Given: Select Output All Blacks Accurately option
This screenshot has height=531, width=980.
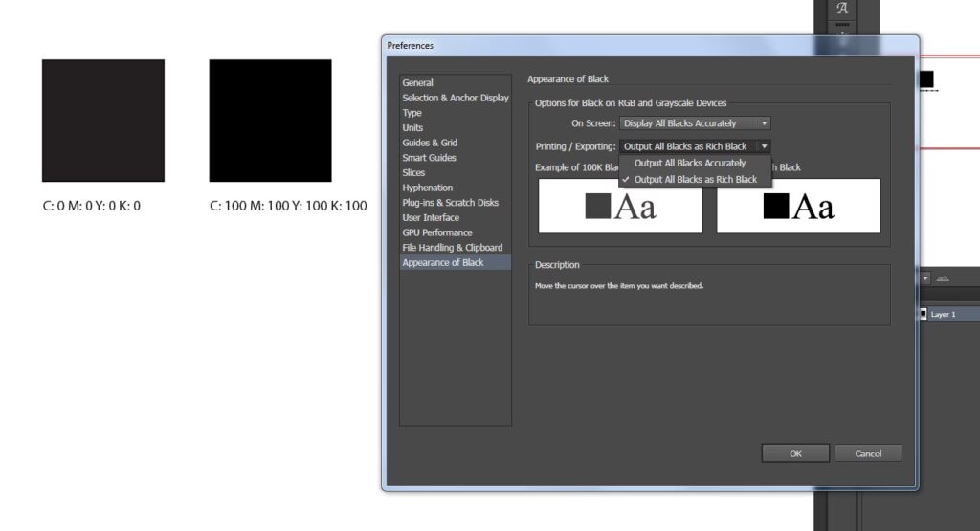Looking at the screenshot, I should coord(689,164).
